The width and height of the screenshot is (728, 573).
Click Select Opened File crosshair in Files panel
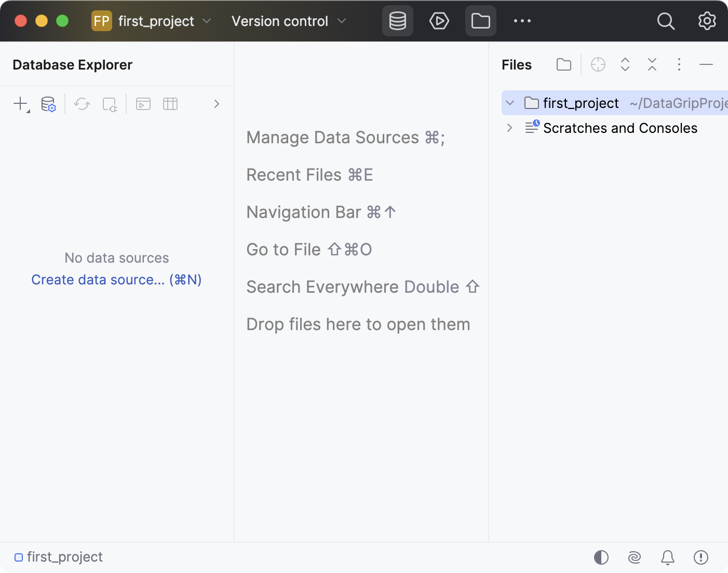[598, 64]
